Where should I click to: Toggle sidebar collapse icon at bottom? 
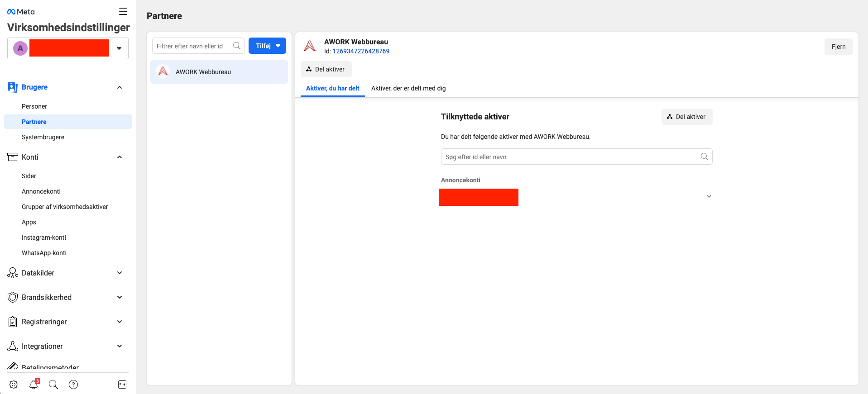pos(122,385)
